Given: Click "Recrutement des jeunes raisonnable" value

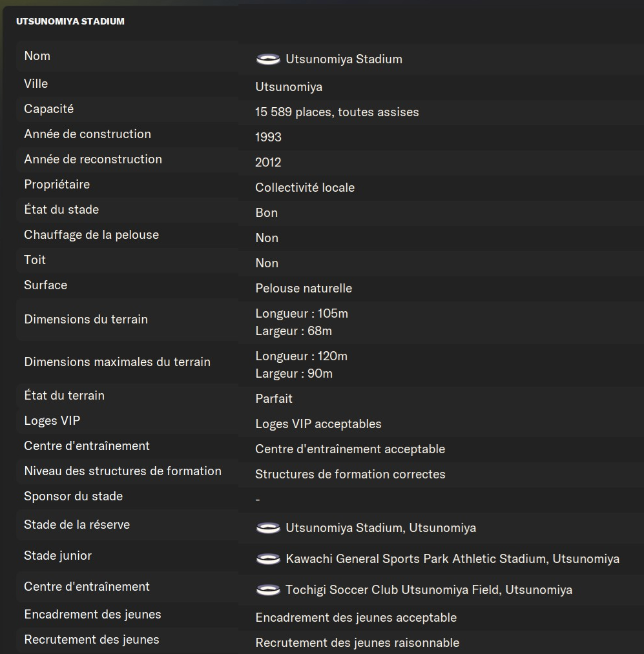Looking at the screenshot, I should pyautogui.click(x=357, y=643).
